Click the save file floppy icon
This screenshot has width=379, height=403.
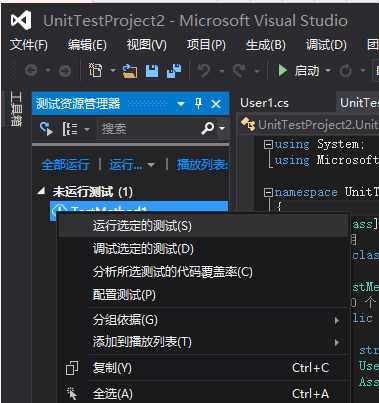click(152, 71)
